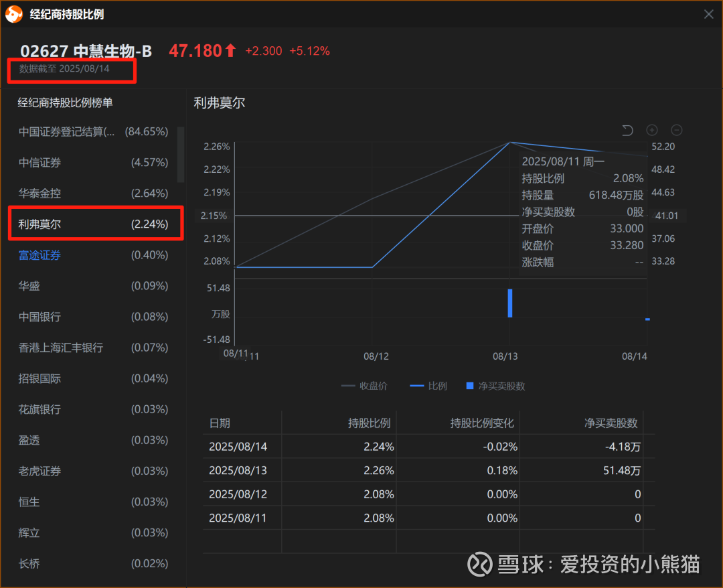This screenshot has width=723, height=588.
Task: Select 华泰金控 broker row
Action: [93, 194]
